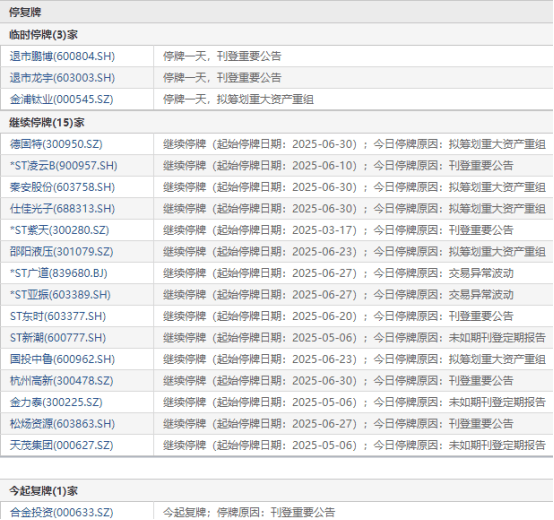Image resolution: width=554 pixels, height=520 pixels.
Task: Select ST东时 suspension description dated 2025-06-20
Action: [338, 317]
